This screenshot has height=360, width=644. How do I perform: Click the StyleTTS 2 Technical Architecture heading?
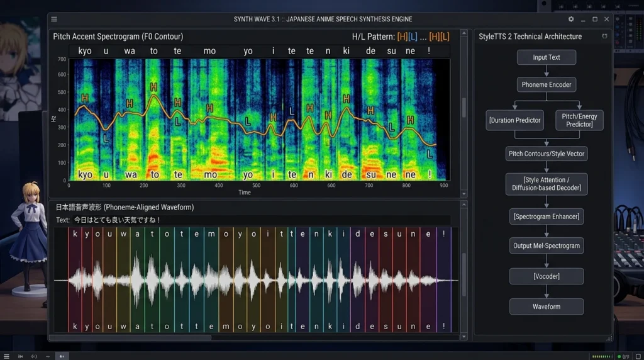[530, 37]
